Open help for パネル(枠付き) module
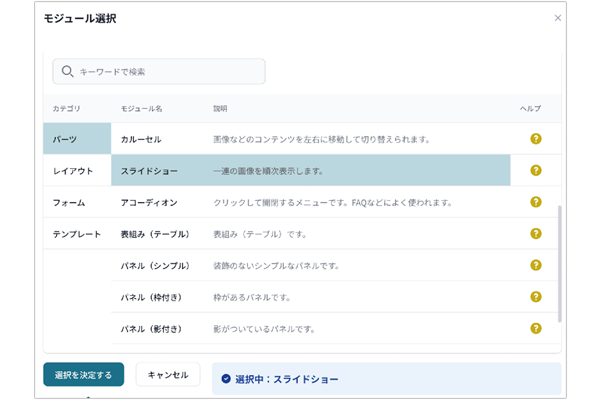This screenshot has width=600, height=400. pos(536,297)
